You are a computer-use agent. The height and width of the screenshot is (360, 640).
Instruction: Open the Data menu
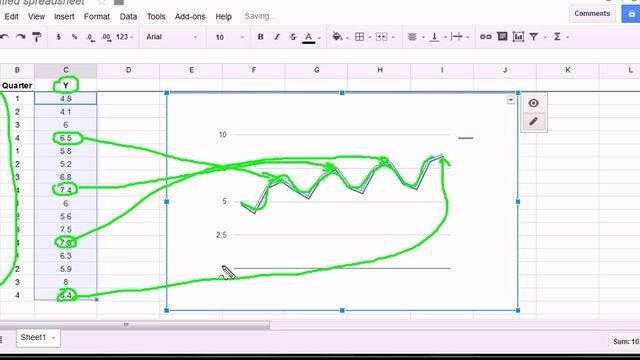[128, 16]
